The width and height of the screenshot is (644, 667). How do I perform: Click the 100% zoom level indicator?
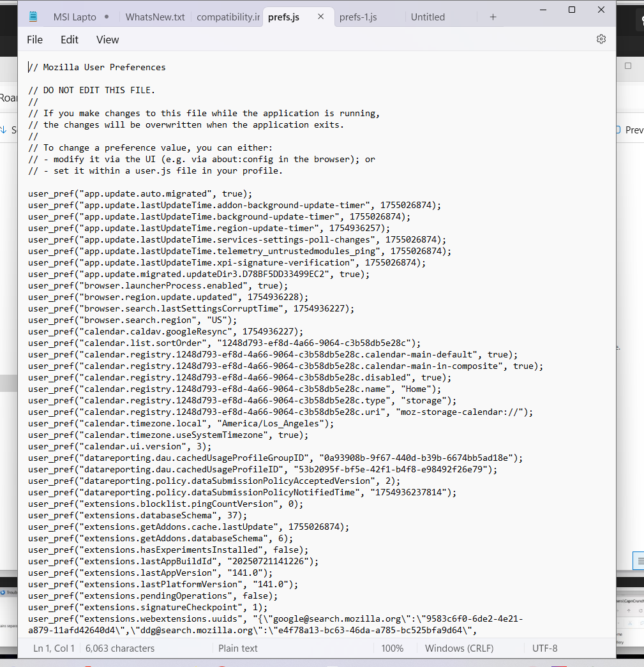click(392, 648)
